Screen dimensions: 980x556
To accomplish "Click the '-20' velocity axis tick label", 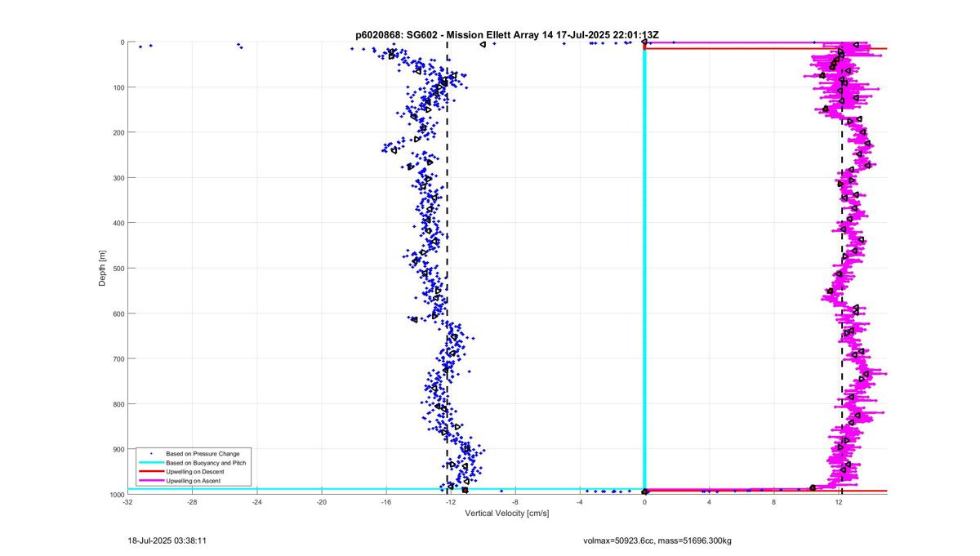I will [x=321, y=502].
